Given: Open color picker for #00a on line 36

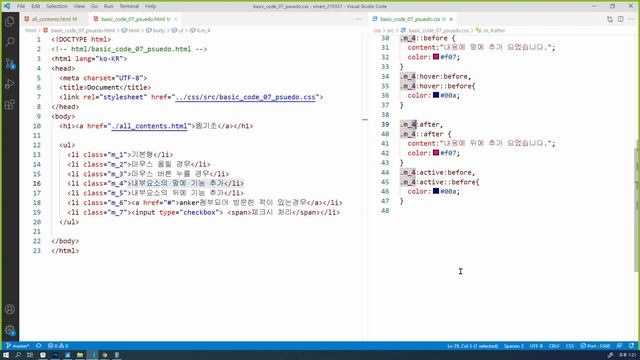Looking at the screenshot, I should (x=436, y=95).
